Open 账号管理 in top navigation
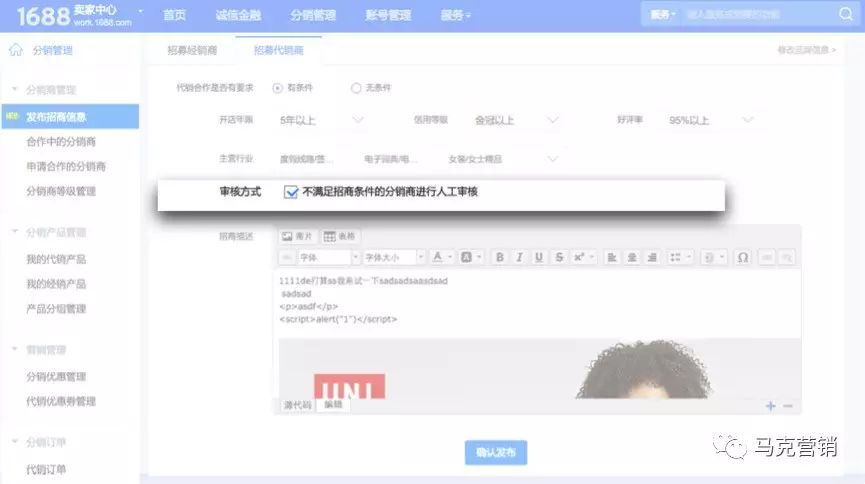 pyautogui.click(x=388, y=15)
